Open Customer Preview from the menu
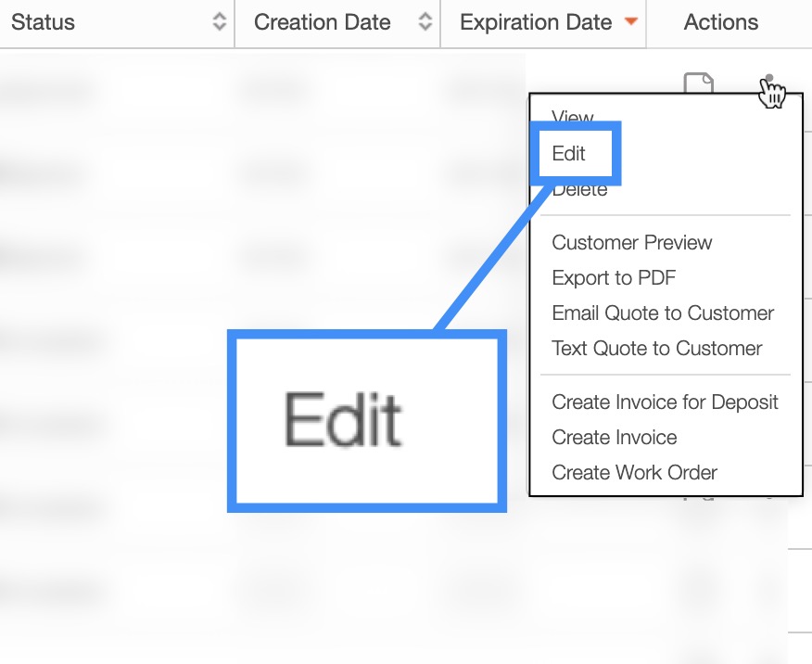812x664 pixels. click(x=632, y=243)
